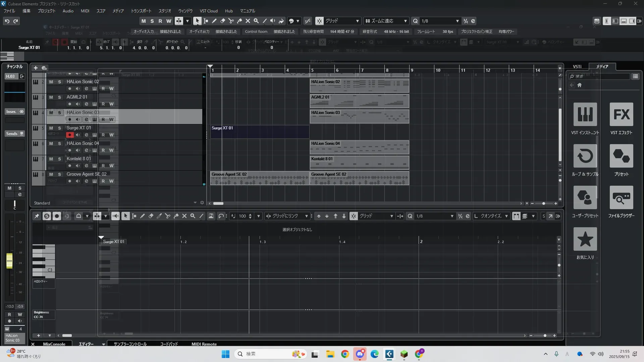
Task: Open the File Browser media tile
Action: (621, 198)
